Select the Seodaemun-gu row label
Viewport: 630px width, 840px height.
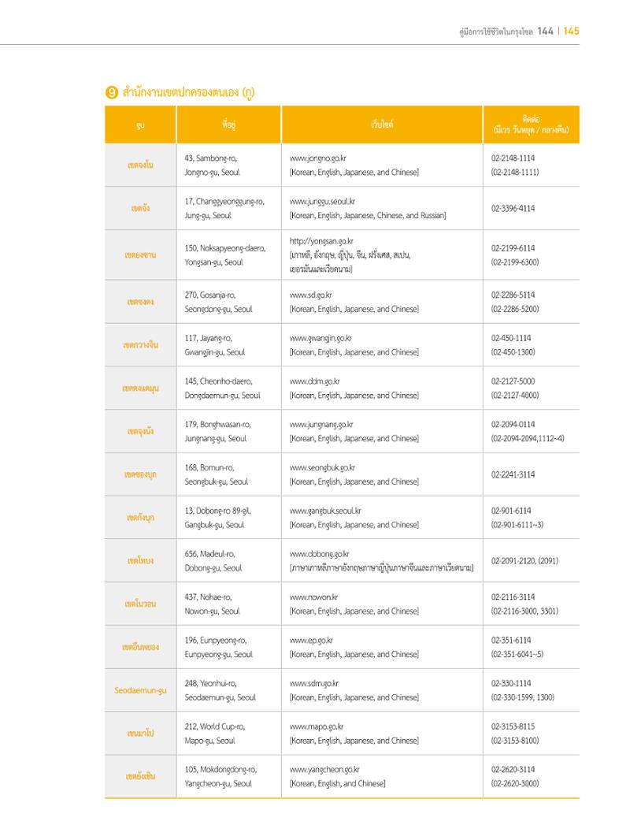click(x=140, y=690)
